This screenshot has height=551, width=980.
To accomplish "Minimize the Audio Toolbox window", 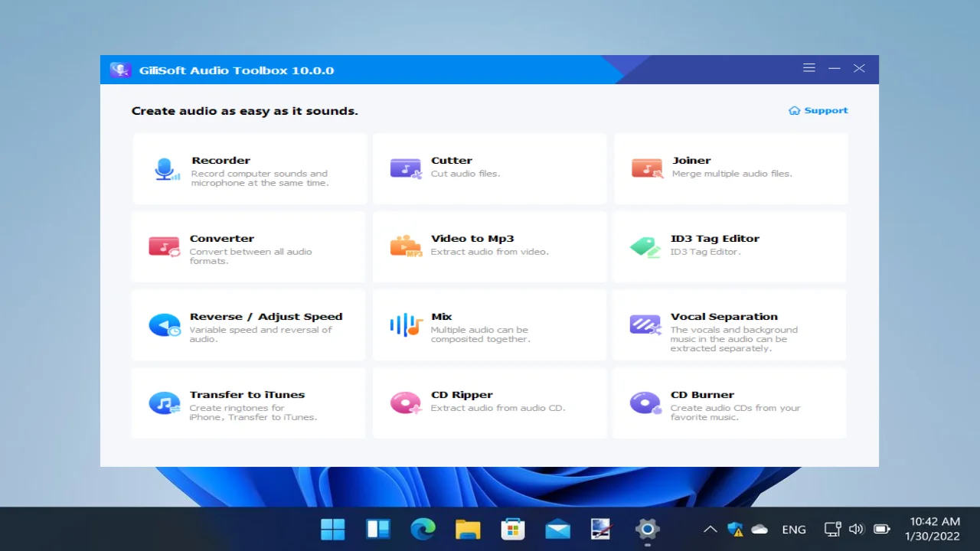I will tap(835, 68).
